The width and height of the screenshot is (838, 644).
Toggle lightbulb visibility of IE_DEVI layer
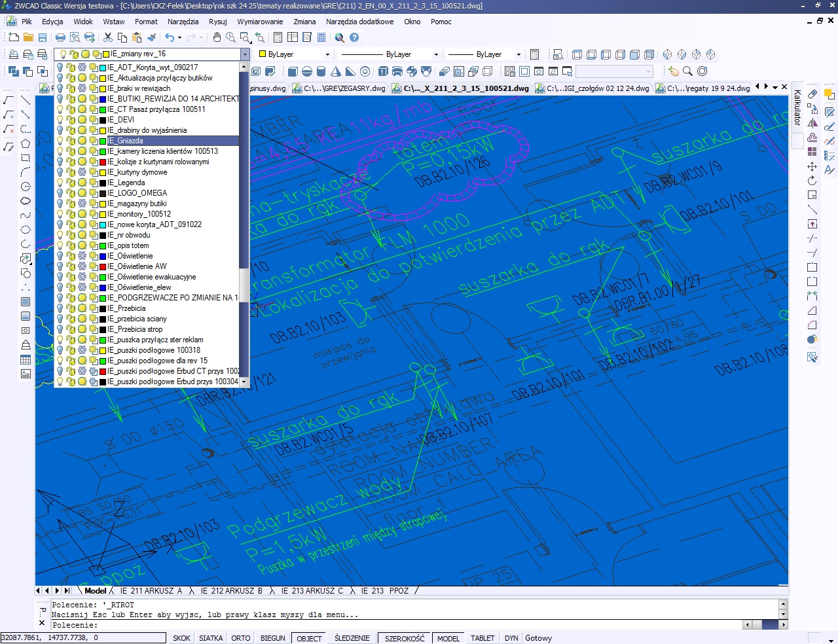click(x=60, y=120)
